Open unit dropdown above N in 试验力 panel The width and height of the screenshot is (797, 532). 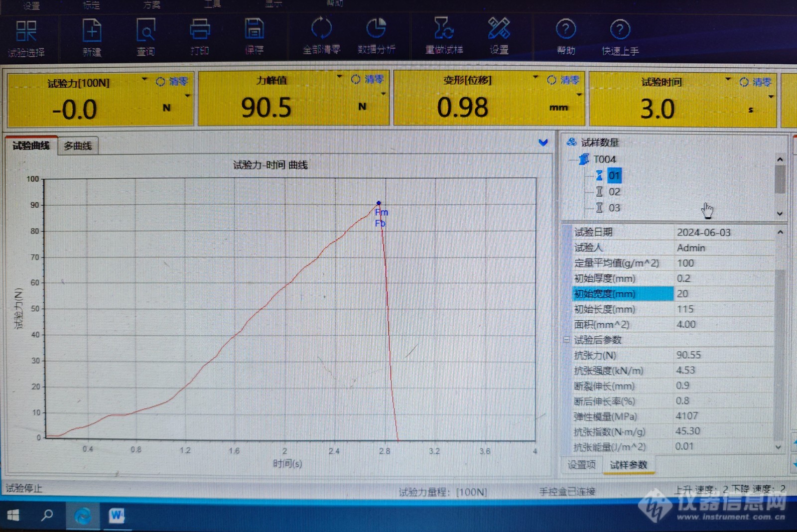(188, 96)
